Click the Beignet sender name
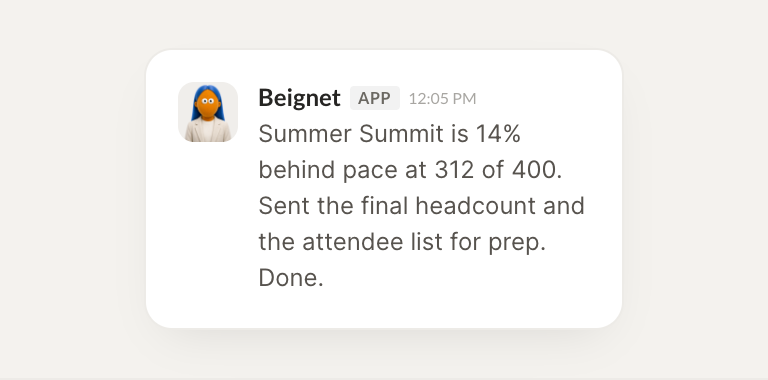Image resolution: width=768 pixels, height=380 pixels. 299,98
